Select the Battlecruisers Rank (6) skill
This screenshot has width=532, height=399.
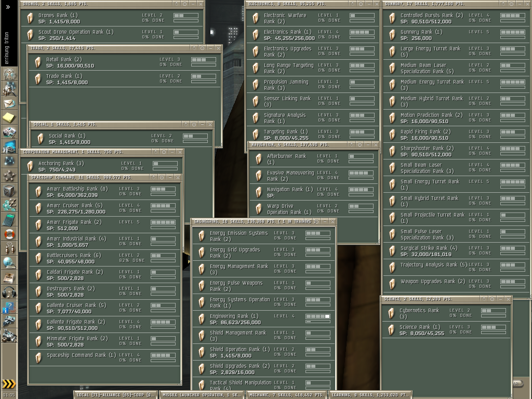tap(104, 258)
